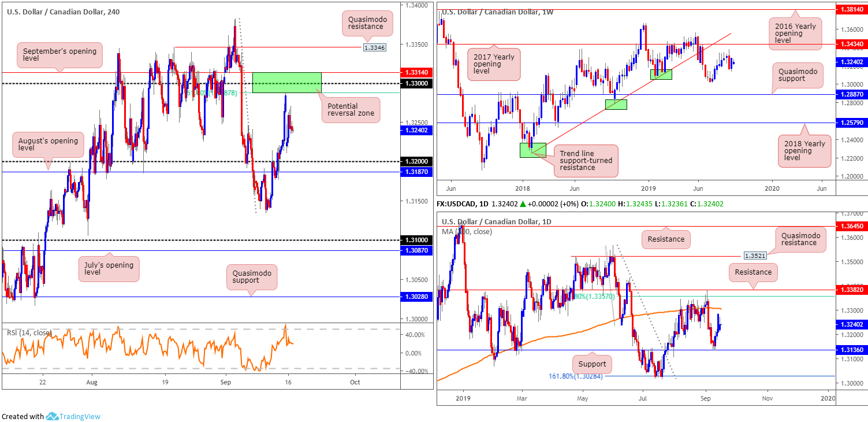The image size is (868, 422).
Task: Click the 'Quasimodo support' callout on the 240 chart
Action: click(x=252, y=277)
